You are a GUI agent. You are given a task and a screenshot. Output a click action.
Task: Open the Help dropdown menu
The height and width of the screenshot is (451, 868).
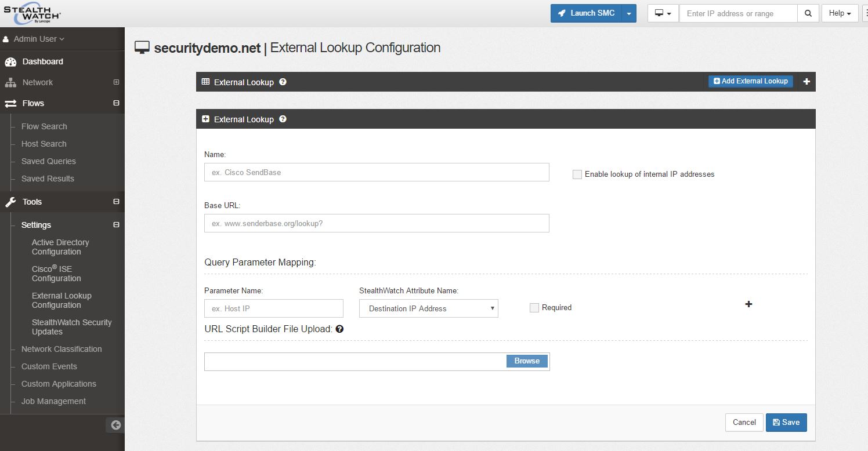tap(840, 13)
